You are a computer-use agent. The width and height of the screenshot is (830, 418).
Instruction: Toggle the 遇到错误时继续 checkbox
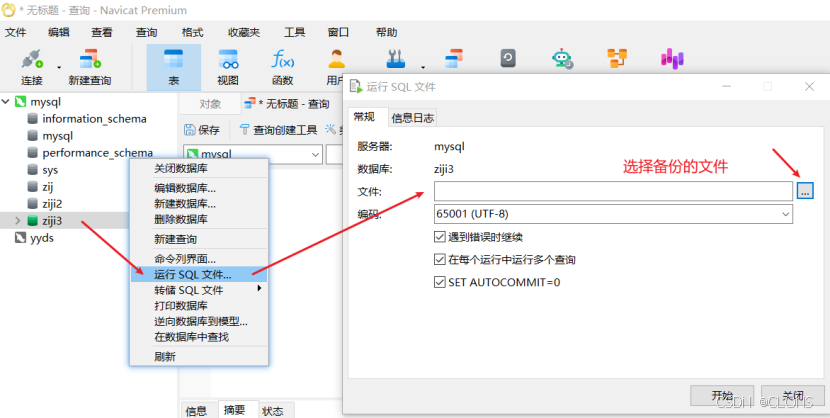tap(439, 237)
